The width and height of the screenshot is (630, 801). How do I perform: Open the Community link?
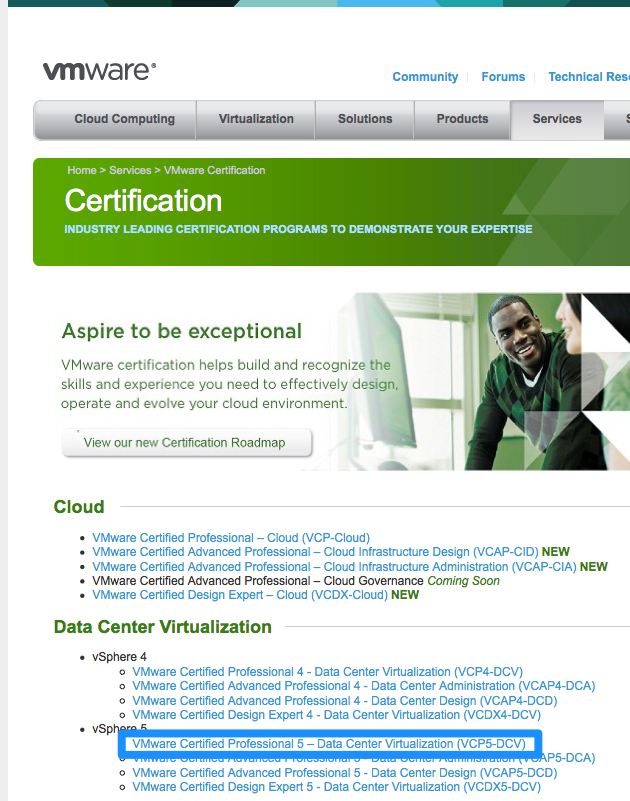tap(425, 77)
